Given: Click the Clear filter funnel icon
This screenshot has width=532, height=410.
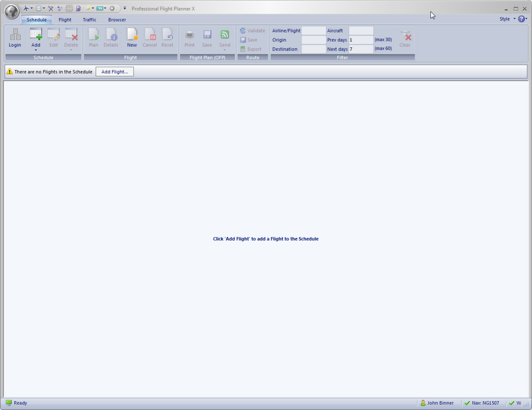Looking at the screenshot, I should pyautogui.click(x=405, y=38).
